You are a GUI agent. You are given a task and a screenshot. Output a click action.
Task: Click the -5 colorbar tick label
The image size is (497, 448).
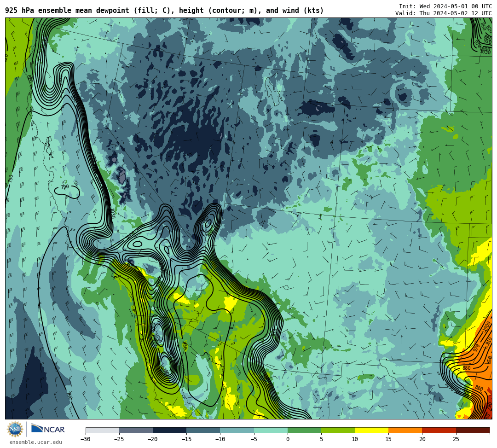[254, 439]
